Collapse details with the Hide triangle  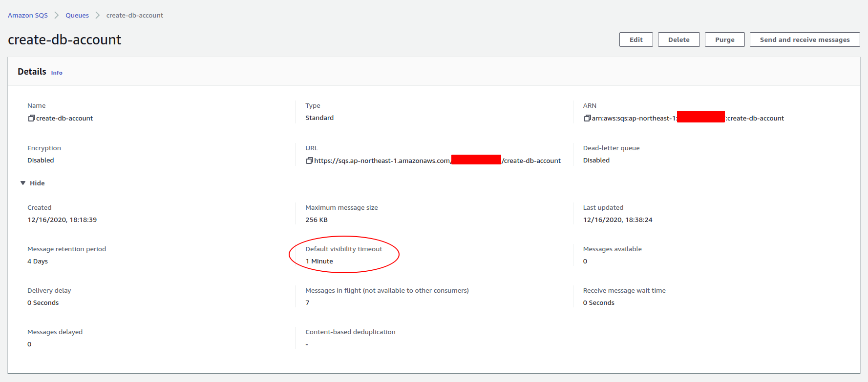[x=23, y=183]
